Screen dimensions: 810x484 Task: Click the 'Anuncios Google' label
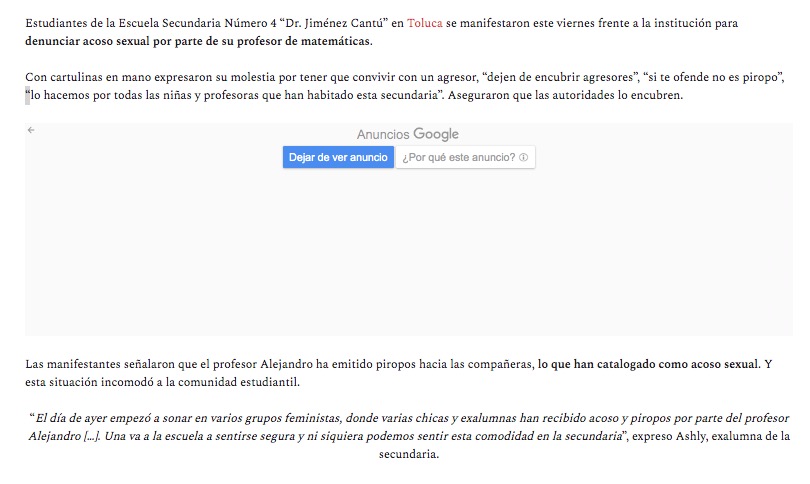[408, 134]
